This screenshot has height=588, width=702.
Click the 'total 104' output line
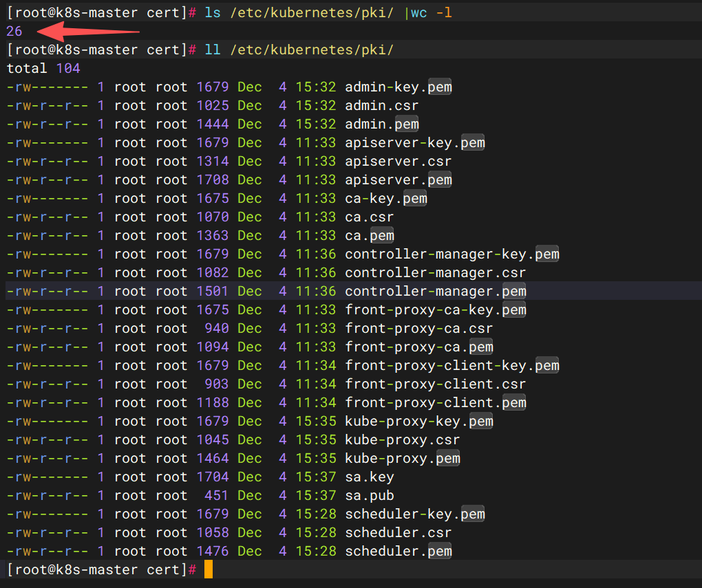(43, 69)
